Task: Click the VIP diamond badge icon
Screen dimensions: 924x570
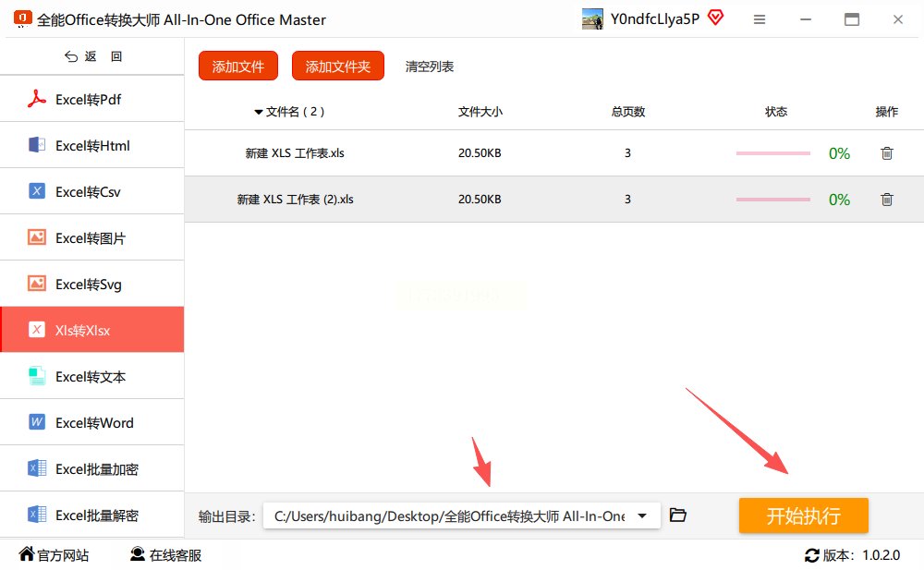Action: tap(715, 18)
